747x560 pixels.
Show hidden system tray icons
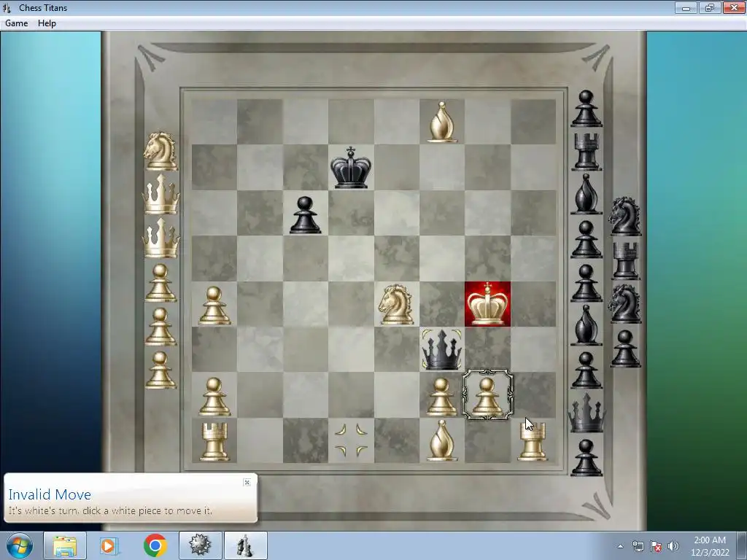coord(620,546)
